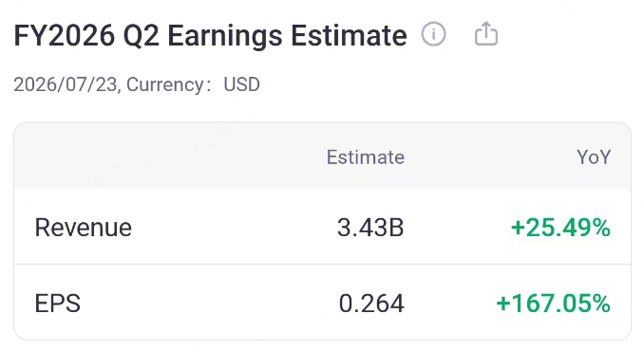
Task: Click the 3.43B revenue estimate value
Action: click(370, 228)
